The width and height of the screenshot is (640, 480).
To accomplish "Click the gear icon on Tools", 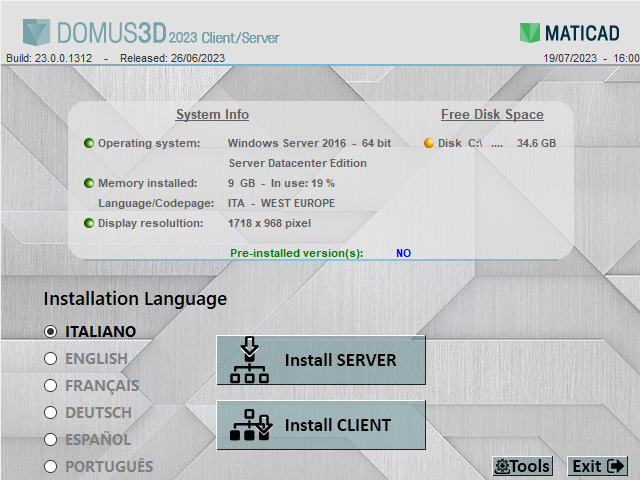I will [502, 467].
